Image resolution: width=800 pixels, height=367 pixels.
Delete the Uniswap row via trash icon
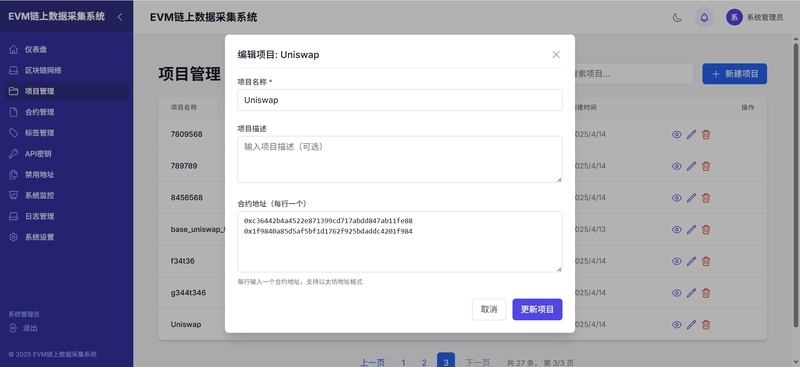click(706, 325)
